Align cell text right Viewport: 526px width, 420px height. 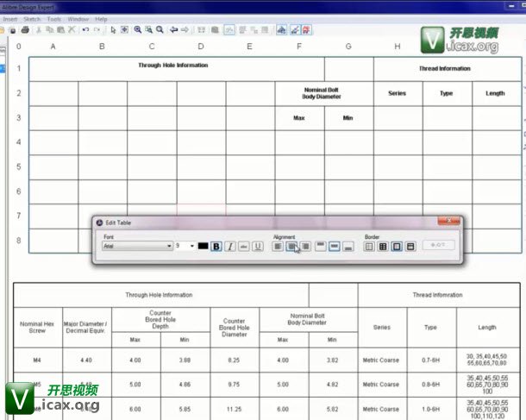305,247
